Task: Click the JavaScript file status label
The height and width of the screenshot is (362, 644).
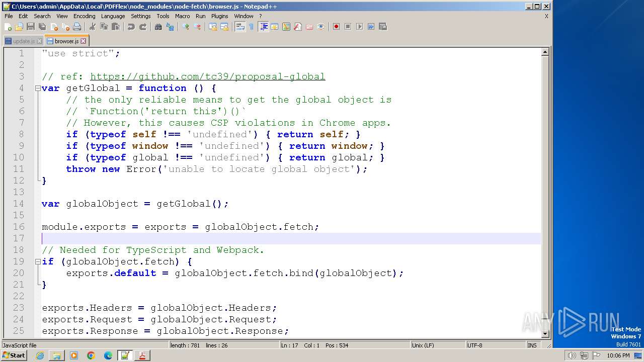Action: 85,345
